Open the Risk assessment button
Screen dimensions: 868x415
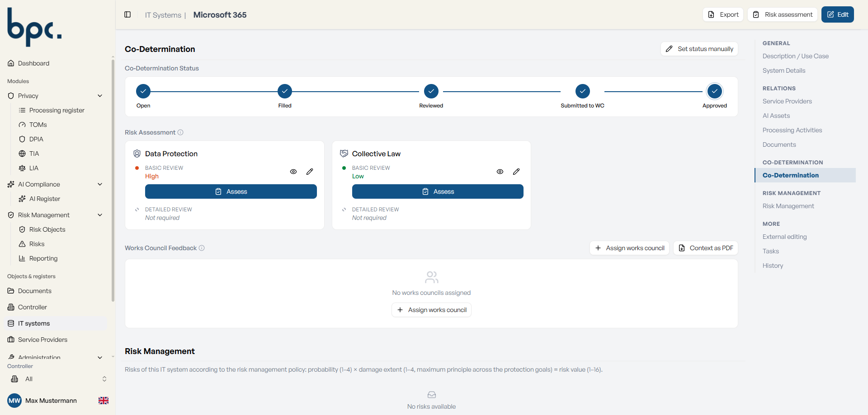(x=782, y=14)
